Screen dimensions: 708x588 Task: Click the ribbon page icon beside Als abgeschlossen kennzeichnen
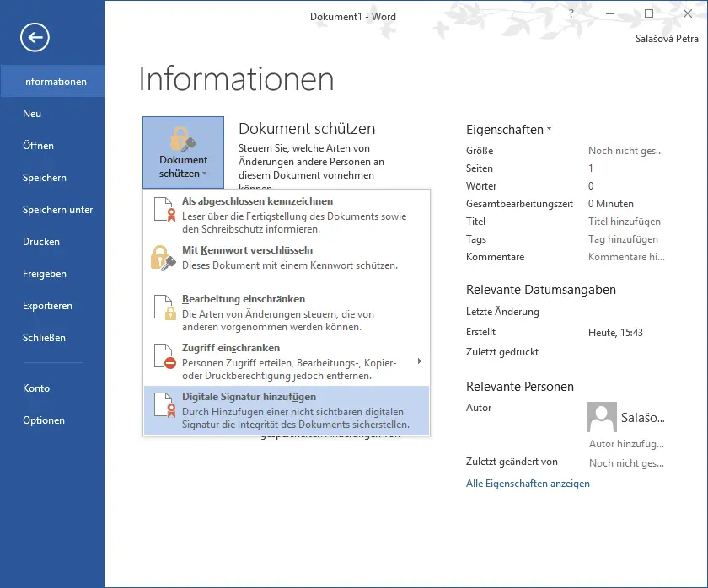click(164, 210)
